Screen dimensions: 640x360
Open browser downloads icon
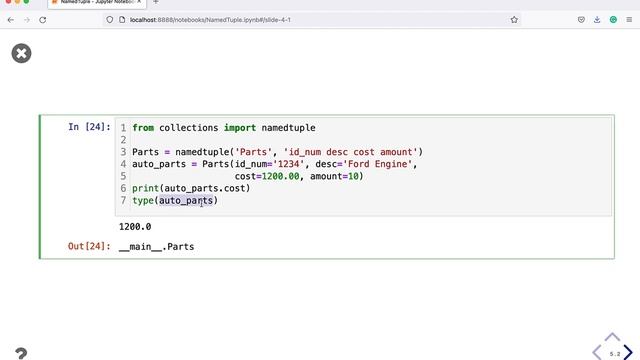click(x=597, y=20)
